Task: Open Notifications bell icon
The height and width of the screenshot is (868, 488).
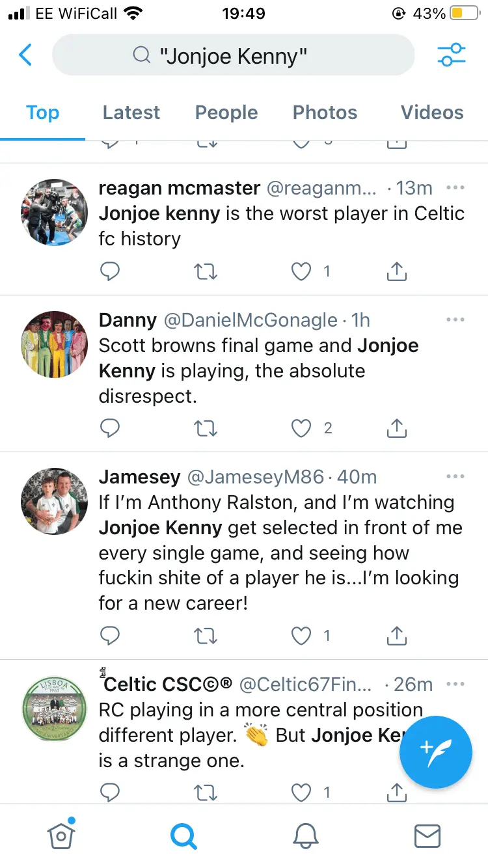Action: pyautogui.click(x=305, y=835)
